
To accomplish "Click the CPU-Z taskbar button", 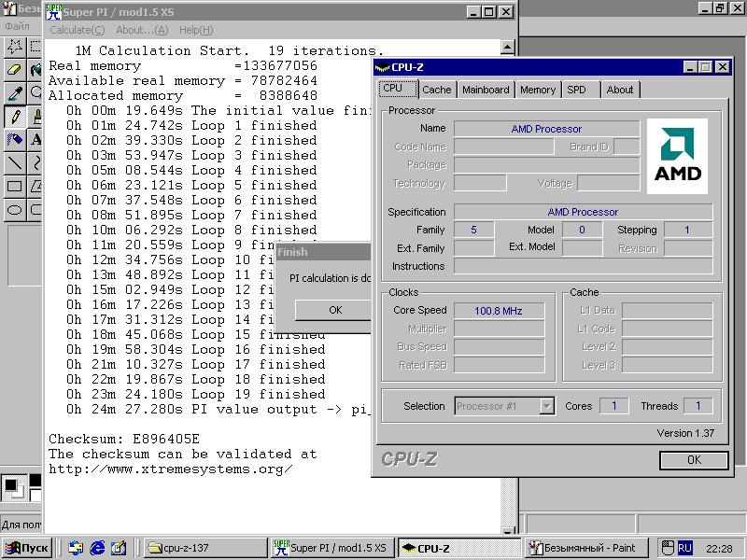I will pos(459,548).
